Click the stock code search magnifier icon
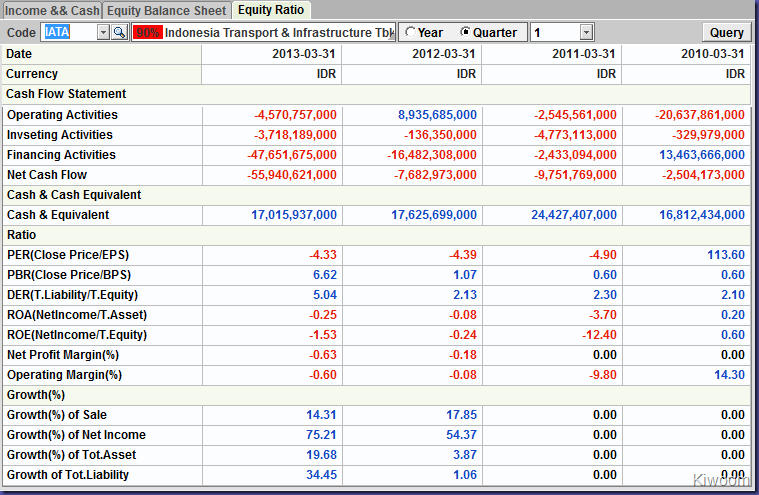 [119, 32]
